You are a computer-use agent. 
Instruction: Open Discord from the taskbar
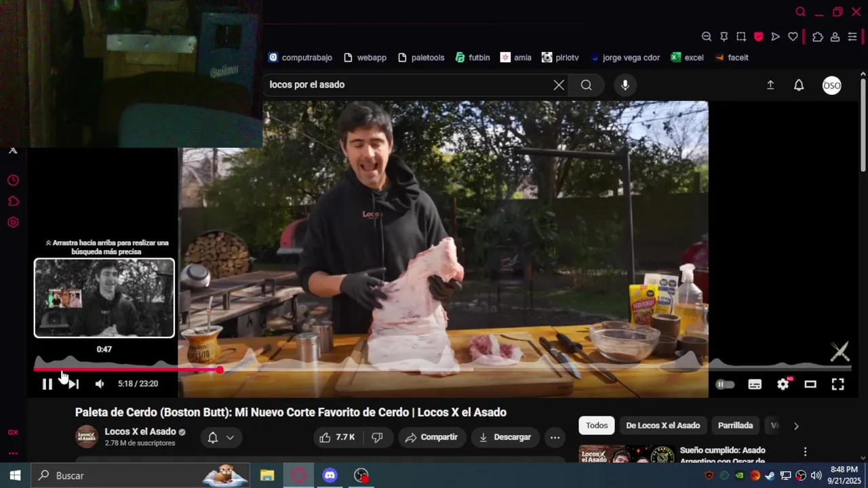[330, 476]
